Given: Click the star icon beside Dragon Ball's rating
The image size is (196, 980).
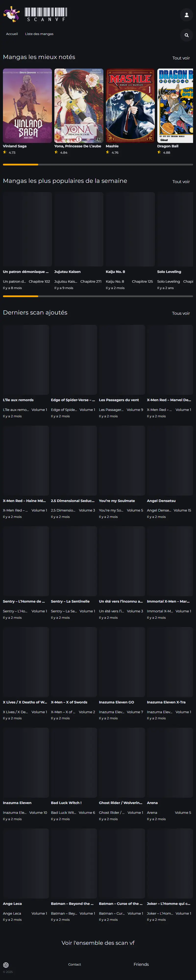Looking at the screenshot, I should tap(159, 152).
